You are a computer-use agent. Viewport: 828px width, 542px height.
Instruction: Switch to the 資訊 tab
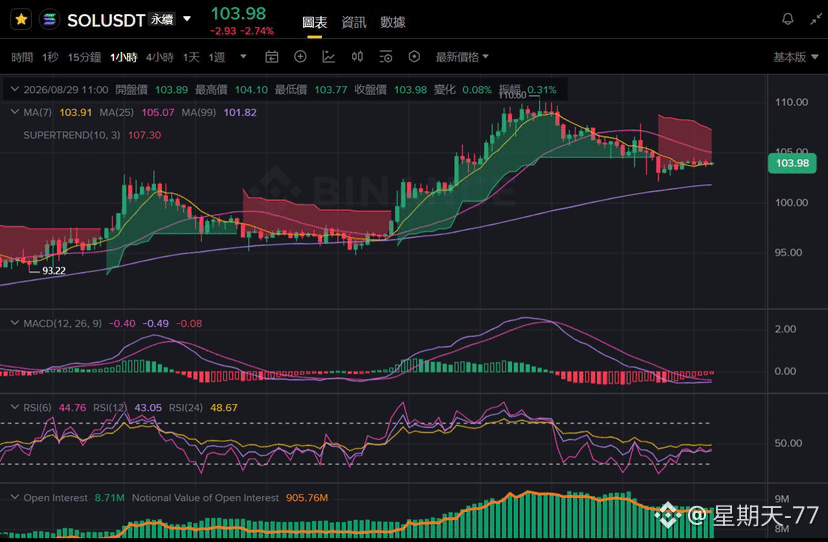pyautogui.click(x=353, y=22)
